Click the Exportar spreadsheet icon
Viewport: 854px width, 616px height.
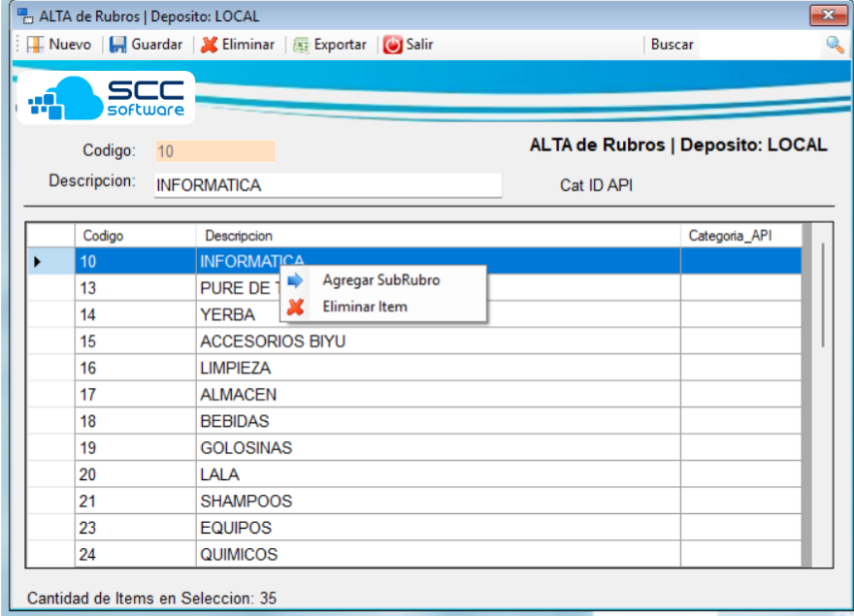coord(302,45)
